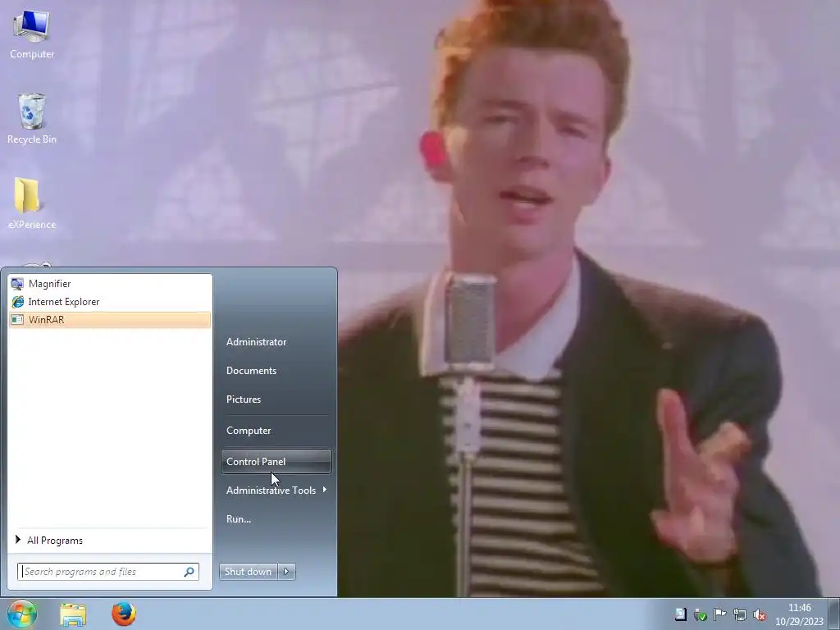
Task: Open Administrative Tools menu entry
Action: (x=276, y=491)
